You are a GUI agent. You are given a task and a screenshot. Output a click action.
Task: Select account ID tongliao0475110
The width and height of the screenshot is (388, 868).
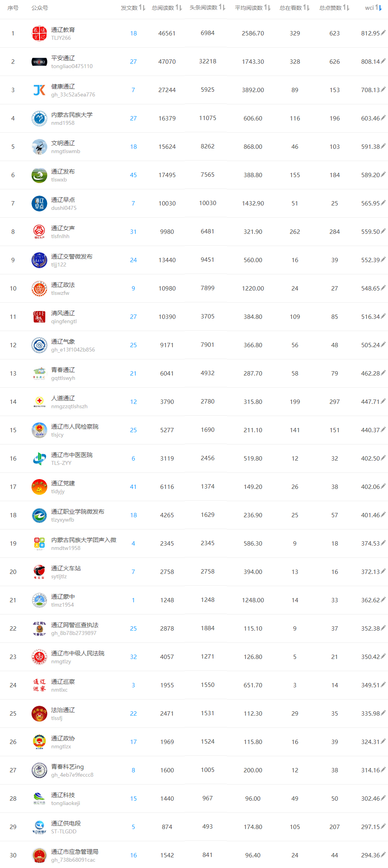72,66
